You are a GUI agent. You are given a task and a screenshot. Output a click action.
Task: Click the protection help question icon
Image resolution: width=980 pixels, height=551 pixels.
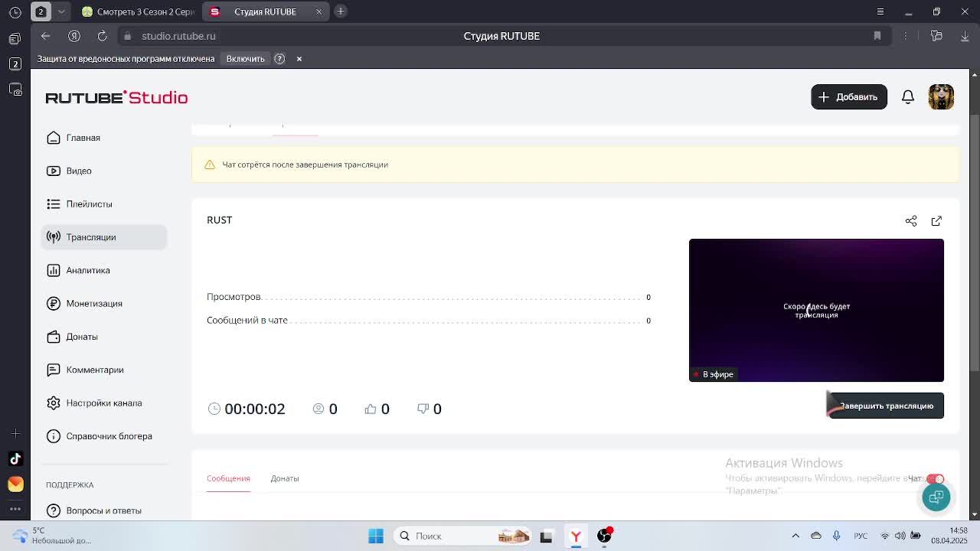(279, 59)
